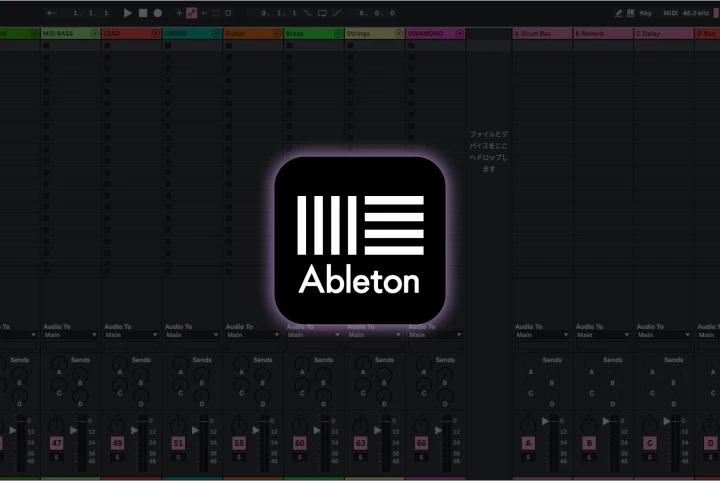The height and width of the screenshot is (481, 720).
Task: Toggle the Punch-Out switch icon
Action: (x=337, y=13)
